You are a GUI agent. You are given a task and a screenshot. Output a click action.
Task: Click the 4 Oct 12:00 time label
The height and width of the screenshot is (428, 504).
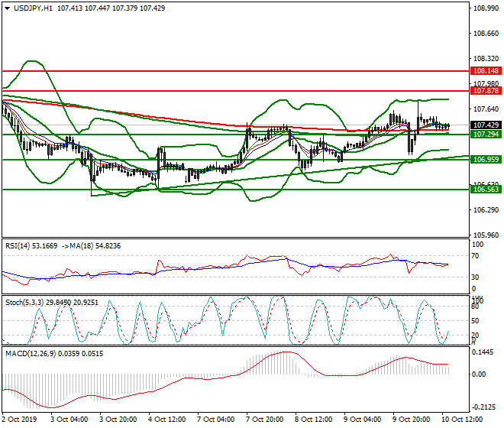coord(166,420)
